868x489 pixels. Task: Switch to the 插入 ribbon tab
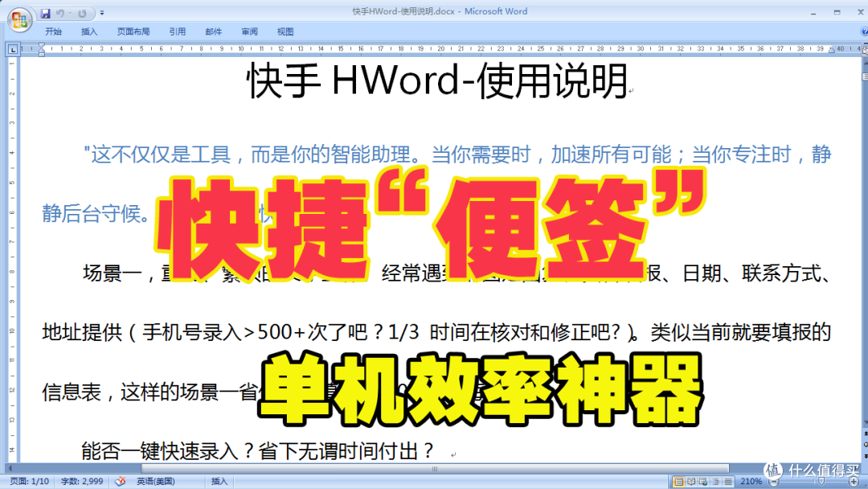pos(88,31)
